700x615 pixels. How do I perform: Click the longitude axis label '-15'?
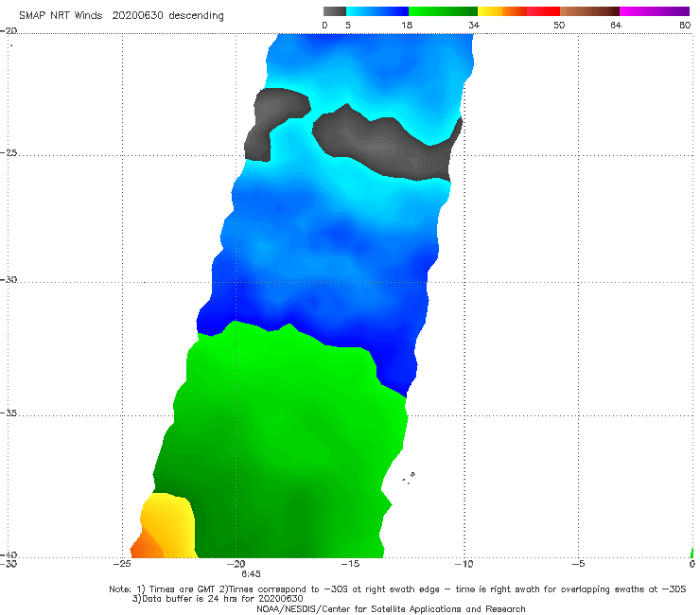click(350, 564)
